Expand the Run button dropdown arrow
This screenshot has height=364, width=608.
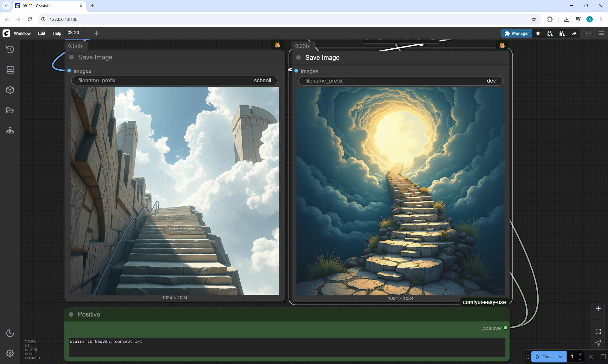click(560, 357)
